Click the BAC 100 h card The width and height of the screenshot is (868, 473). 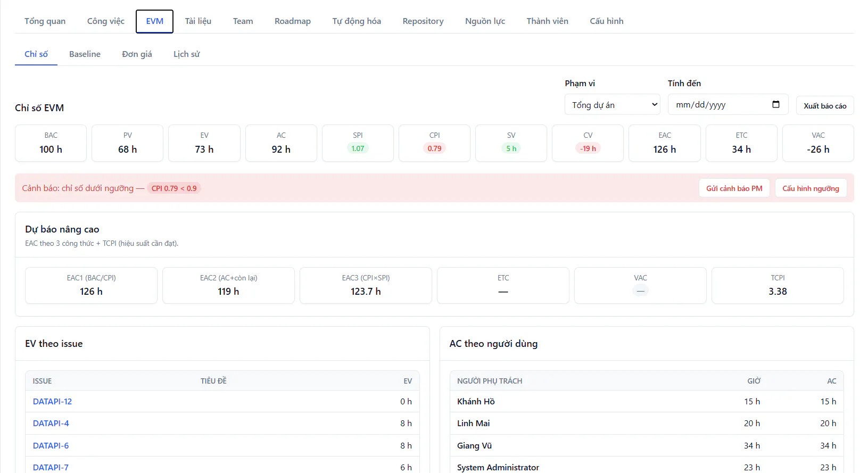[x=51, y=143]
